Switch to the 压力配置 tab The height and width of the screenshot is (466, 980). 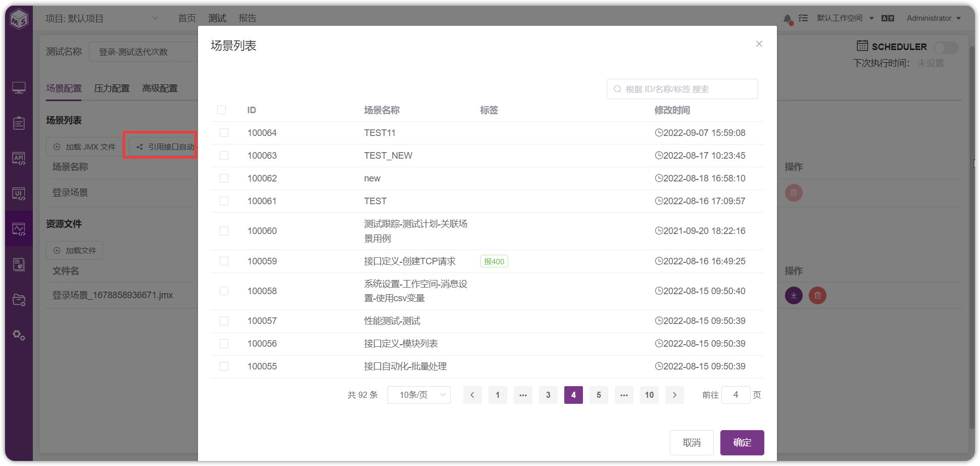(x=112, y=88)
